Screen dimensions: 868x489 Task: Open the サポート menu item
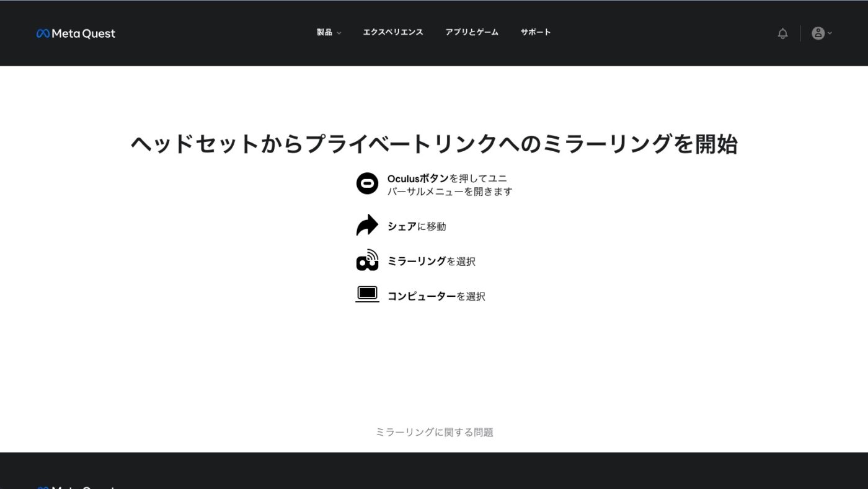[x=536, y=32]
